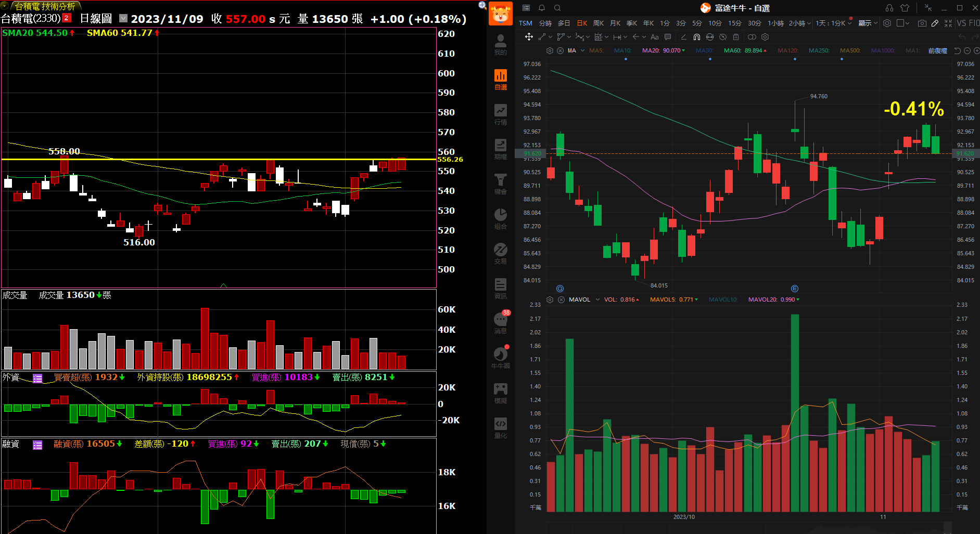Expand arrow tool options chevron
This screenshot has width=980, height=534.
[x=644, y=37]
